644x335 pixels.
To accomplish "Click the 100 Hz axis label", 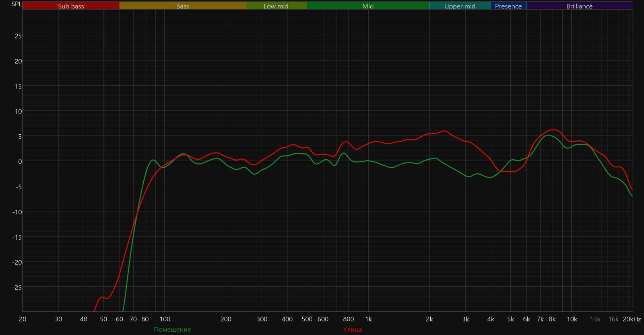I will [165, 319].
